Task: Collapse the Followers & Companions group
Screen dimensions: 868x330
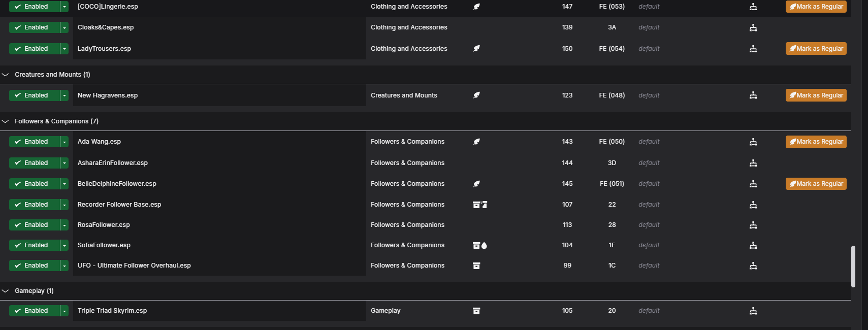Action: (x=6, y=121)
